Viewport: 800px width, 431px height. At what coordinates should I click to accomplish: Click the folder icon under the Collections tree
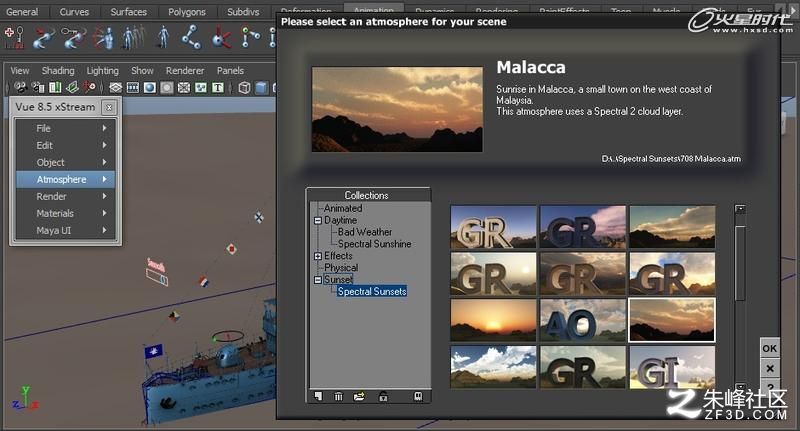tap(359, 396)
